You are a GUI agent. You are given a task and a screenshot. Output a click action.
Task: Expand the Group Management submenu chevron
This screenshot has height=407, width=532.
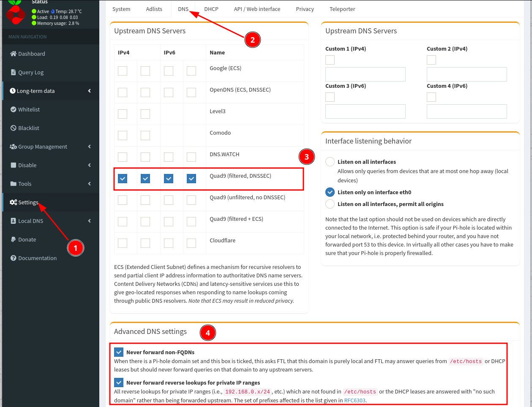(90, 147)
